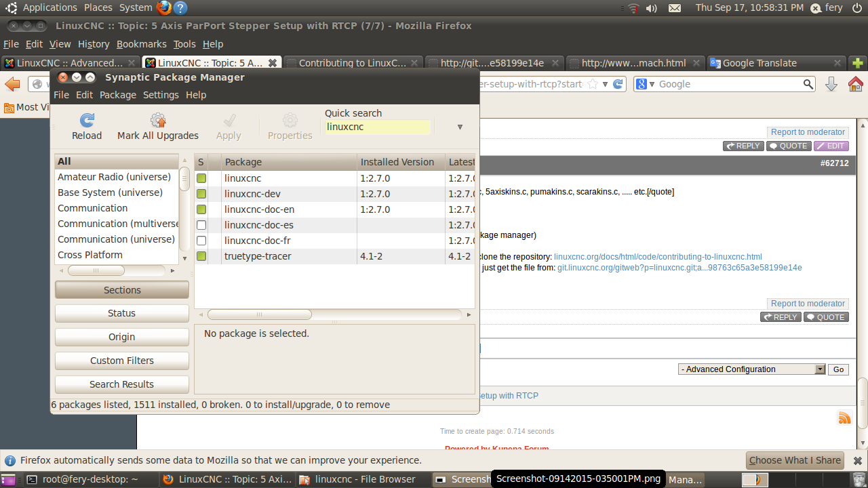
Task: Open the Applications menu in top panel
Action: 50,7
